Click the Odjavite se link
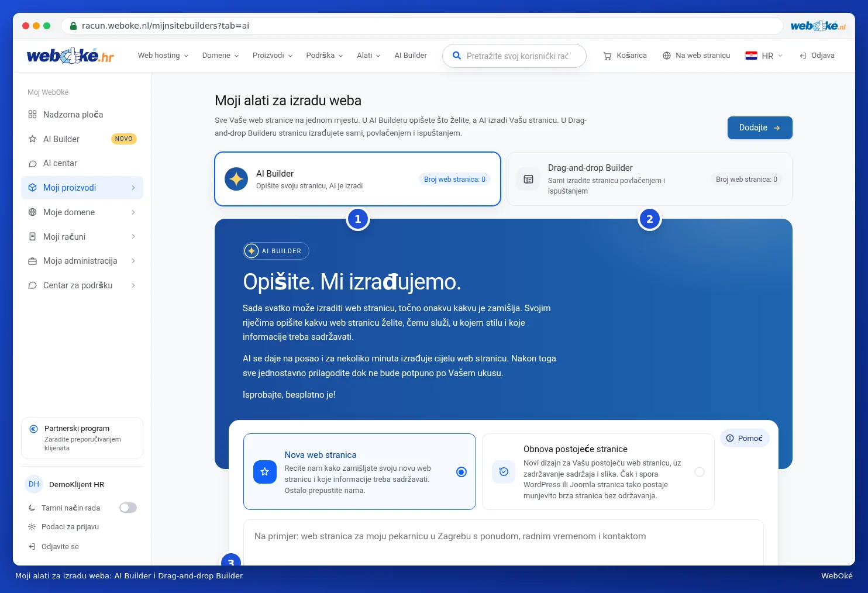This screenshot has height=593, width=868. 60,547
